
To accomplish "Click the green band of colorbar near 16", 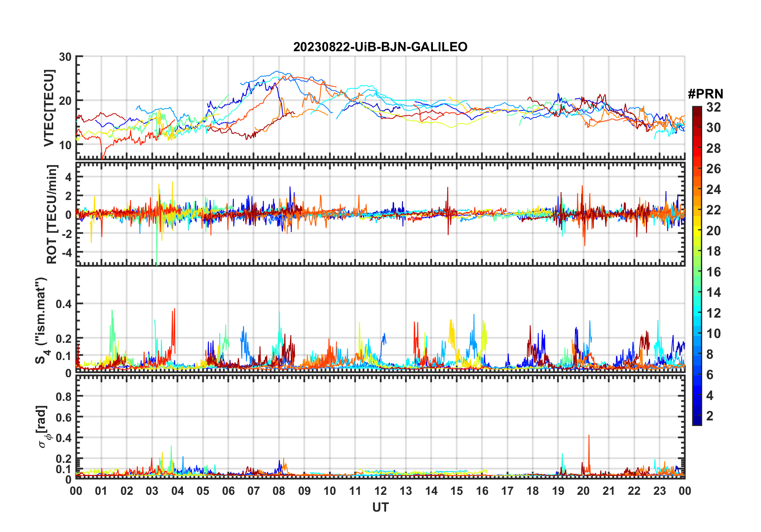I will (x=697, y=272).
